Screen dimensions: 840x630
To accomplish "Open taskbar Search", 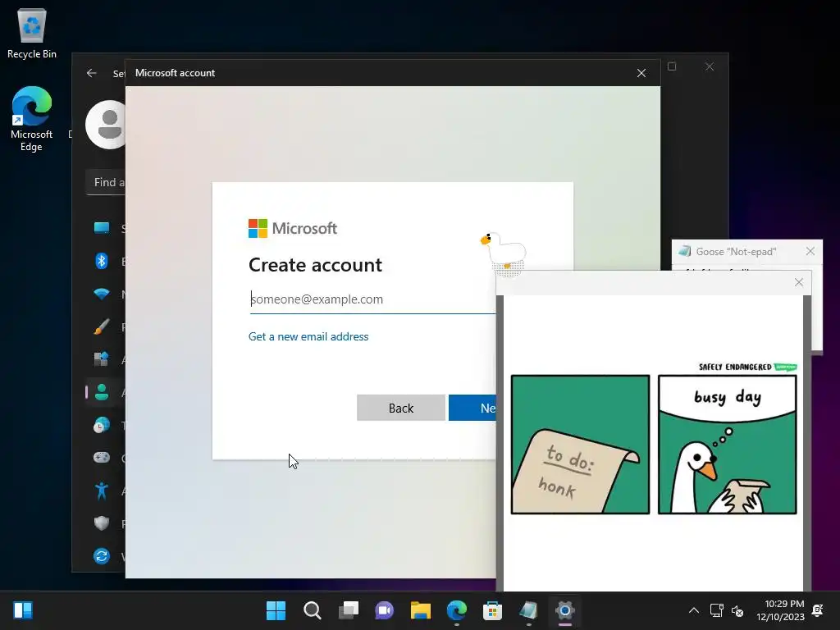I will tap(313, 610).
